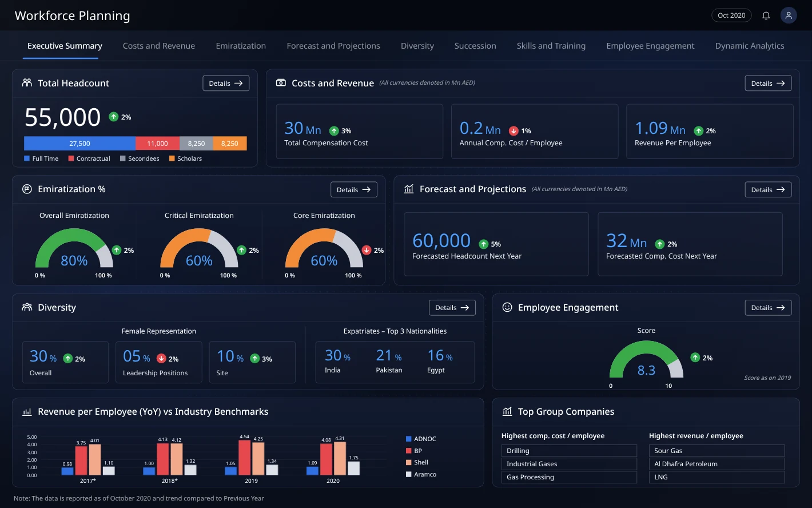
Task: Click the green up arrow beside Forecasted Headcount
Action: pos(484,244)
